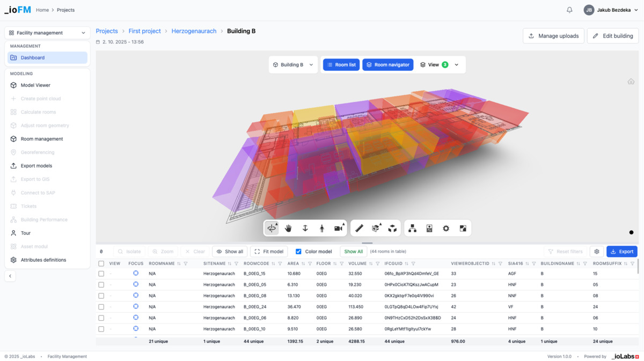Select the Orbit tool in viewer toolbar
This screenshot has width=644, height=361.
tap(272, 229)
